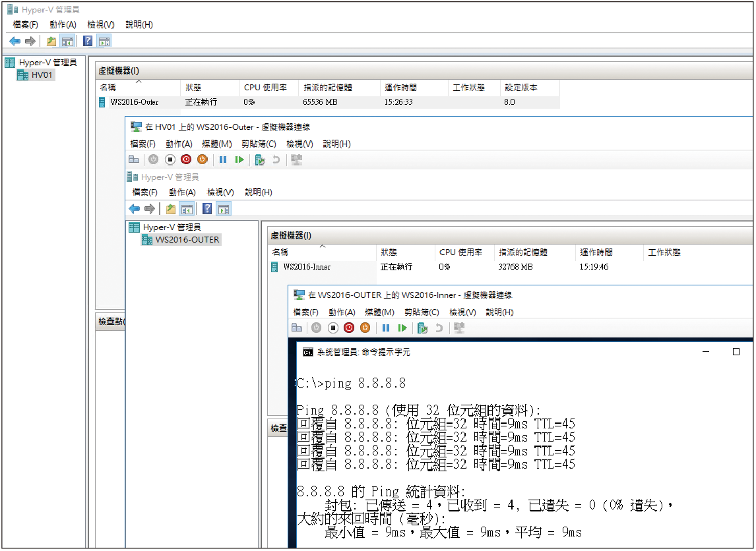756x551 pixels.
Task: Open 說明(H) menu in the WS2016-Inner connection window
Action: (x=499, y=312)
